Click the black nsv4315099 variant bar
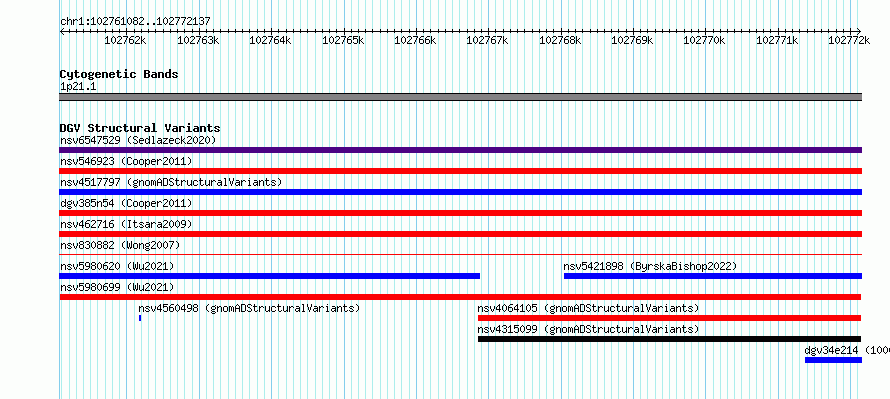 pos(670,339)
